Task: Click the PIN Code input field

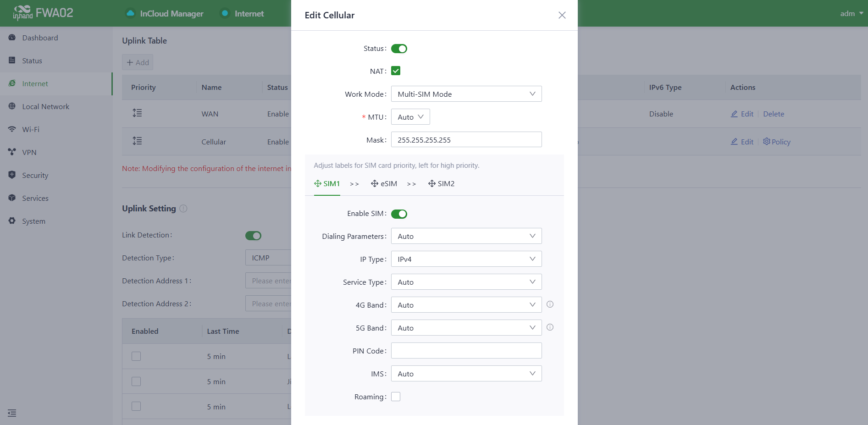Action: [466, 351]
